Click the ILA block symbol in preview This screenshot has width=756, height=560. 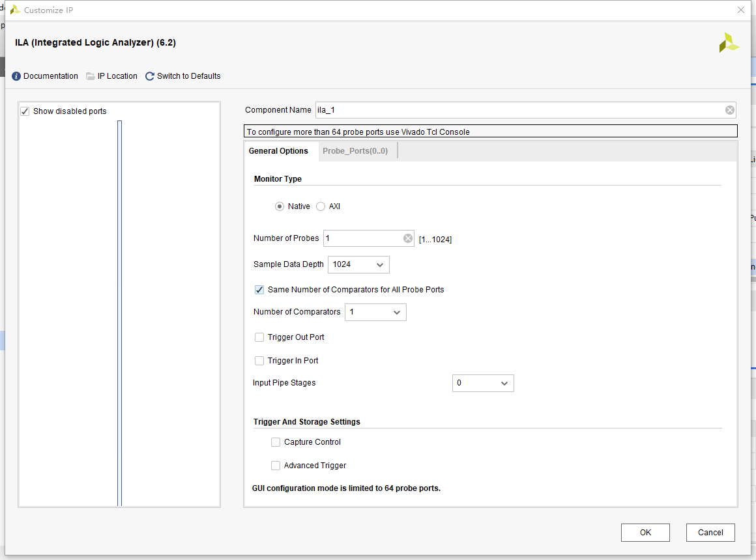[119, 313]
